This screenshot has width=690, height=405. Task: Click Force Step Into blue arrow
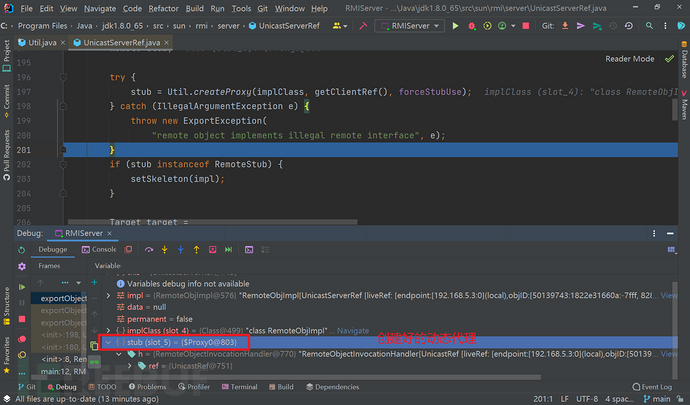click(180, 250)
